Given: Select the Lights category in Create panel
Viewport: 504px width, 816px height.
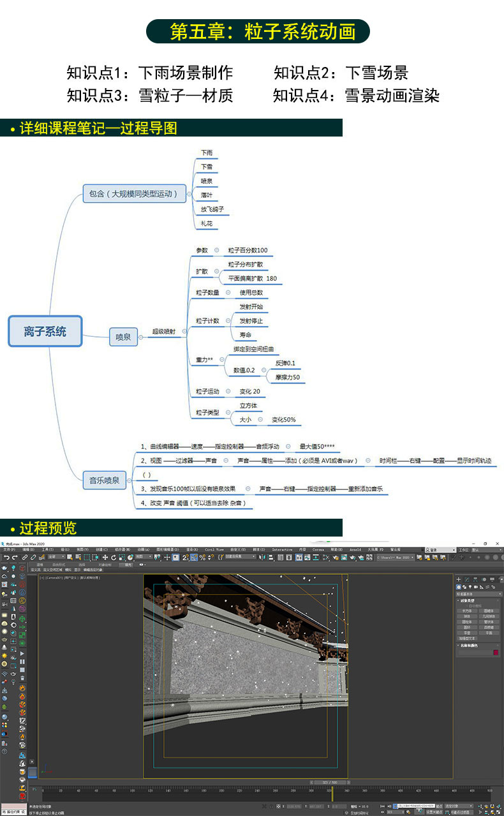Looking at the screenshot, I should tap(470, 587).
